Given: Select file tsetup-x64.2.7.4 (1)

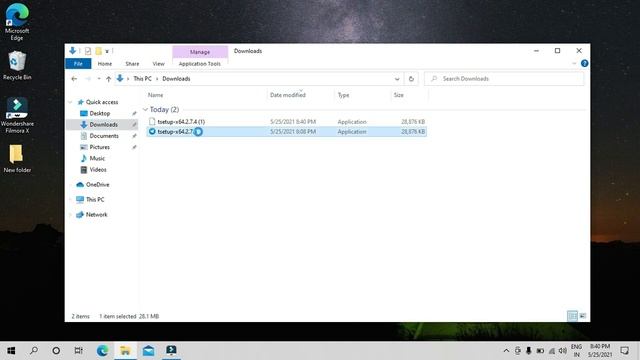Looking at the screenshot, I should point(286,122).
